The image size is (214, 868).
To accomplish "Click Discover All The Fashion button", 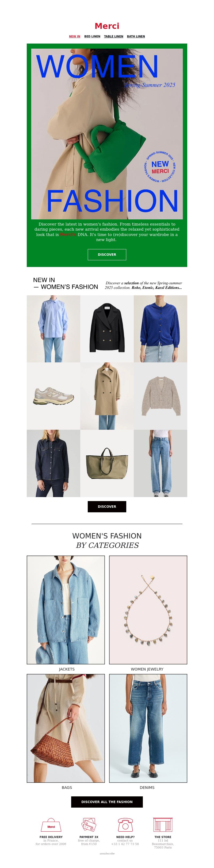I will click(107, 802).
